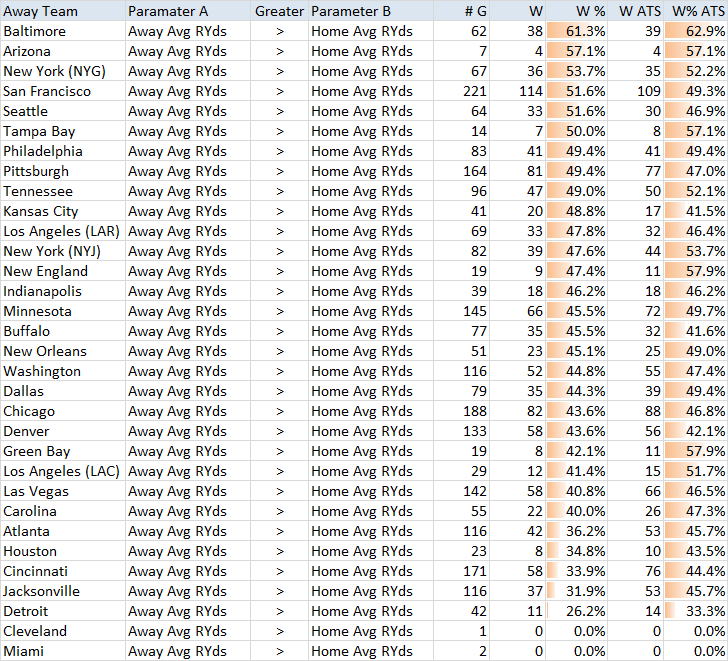Click Tennessee's 52.1% ATS percentage cell
The width and height of the screenshot is (728, 661).
(696, 191)
